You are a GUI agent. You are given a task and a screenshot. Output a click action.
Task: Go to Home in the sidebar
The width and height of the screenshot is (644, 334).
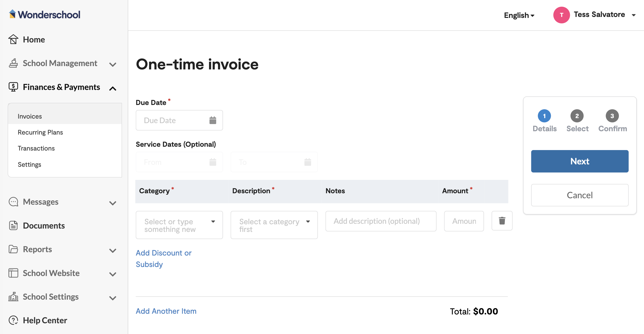(x=34, y=40)
